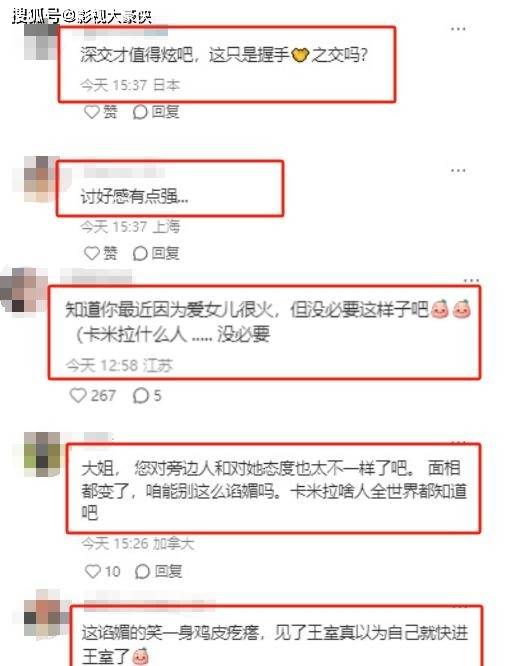Viewport: 515px width, 666px height.
Task: Like the Jiangsu comment with 267 likes
Action: [x=92, y=395]
